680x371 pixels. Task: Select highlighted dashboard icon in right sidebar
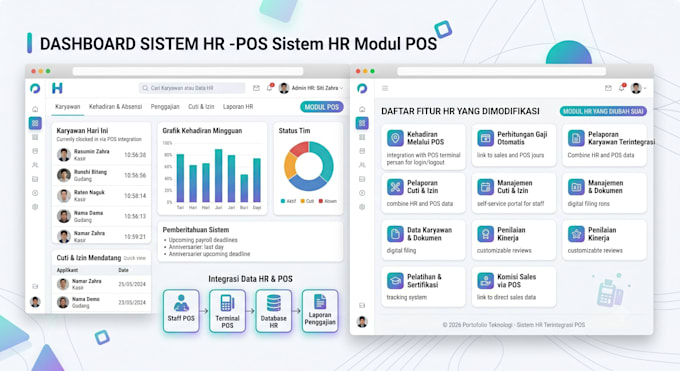click(362, 123)
